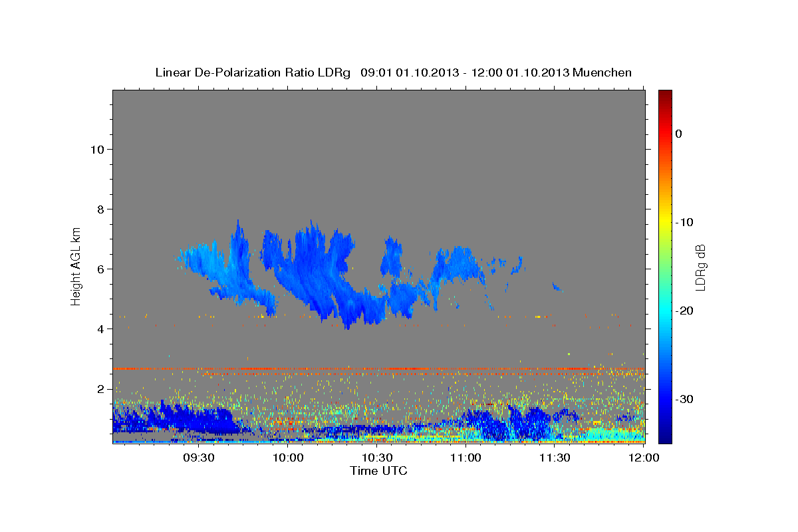
Task: Click the 12:00 time tick label
Action: [644, 458]
